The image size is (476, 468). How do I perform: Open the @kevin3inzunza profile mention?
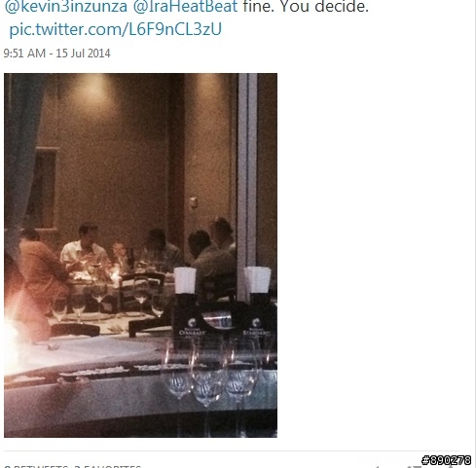[66, 7]
